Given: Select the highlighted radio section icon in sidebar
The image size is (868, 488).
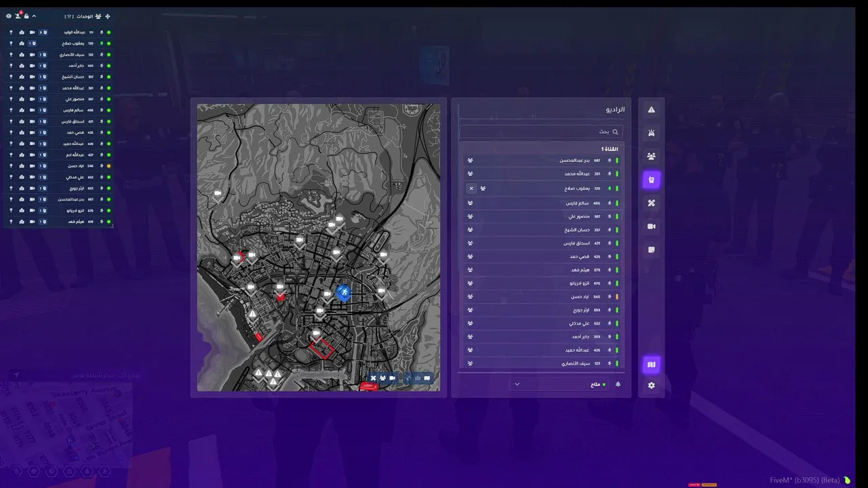Looking at the screenshot, I should (x=652, y=180).
